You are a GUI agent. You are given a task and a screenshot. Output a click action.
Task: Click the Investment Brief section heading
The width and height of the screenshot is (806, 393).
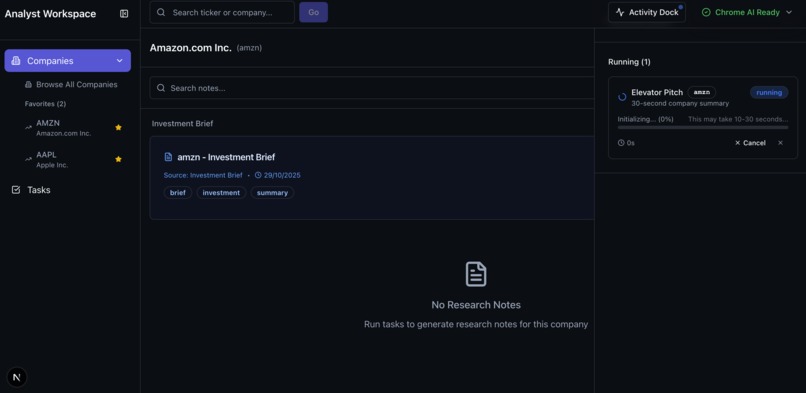pos(182,124)
